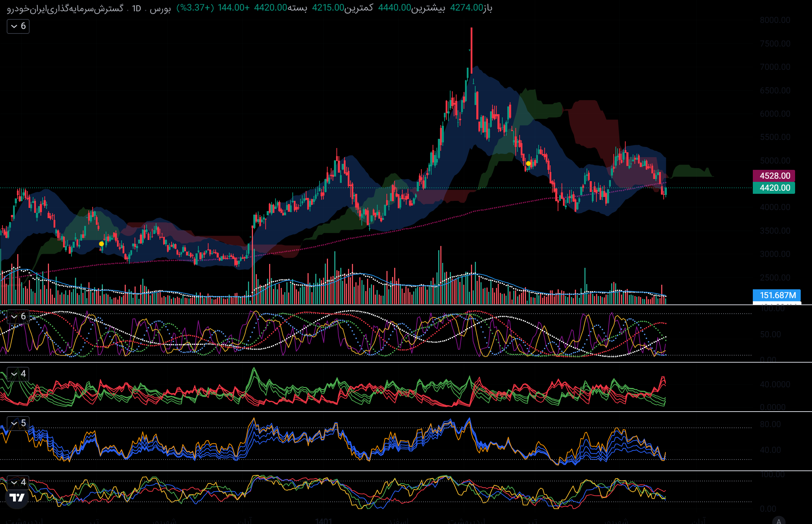Toggle the auto-scale 'A' button on the price axis
Image resolution: width=812 pixels, height=524 pixels.
pyautogui.click(x=779, y=521)
